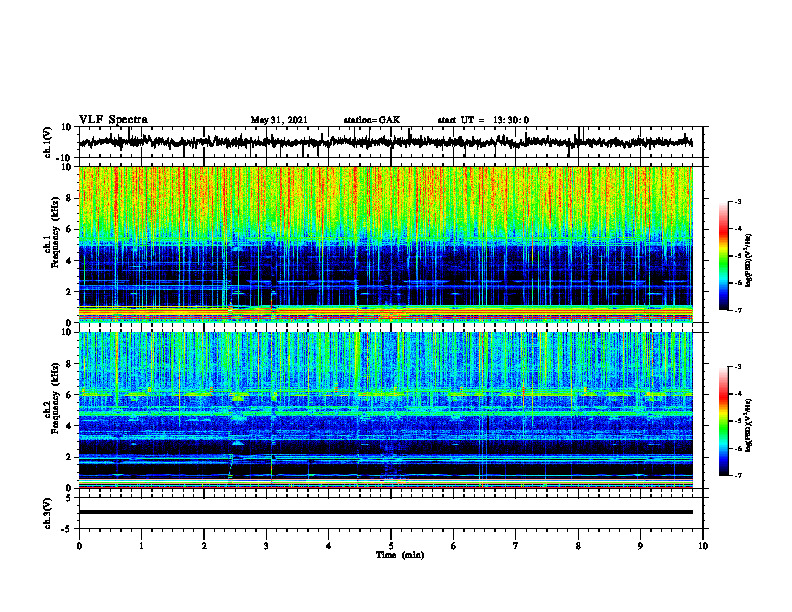Click the "-3" label on ch.2 colorbar
This screenshot has height=612, width=792.
[738, 367]
